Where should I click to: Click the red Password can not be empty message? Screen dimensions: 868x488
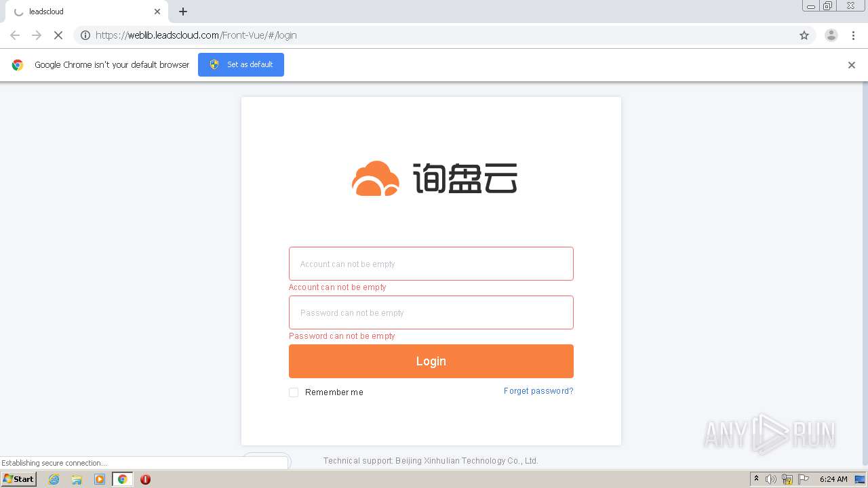coord(342,336)
